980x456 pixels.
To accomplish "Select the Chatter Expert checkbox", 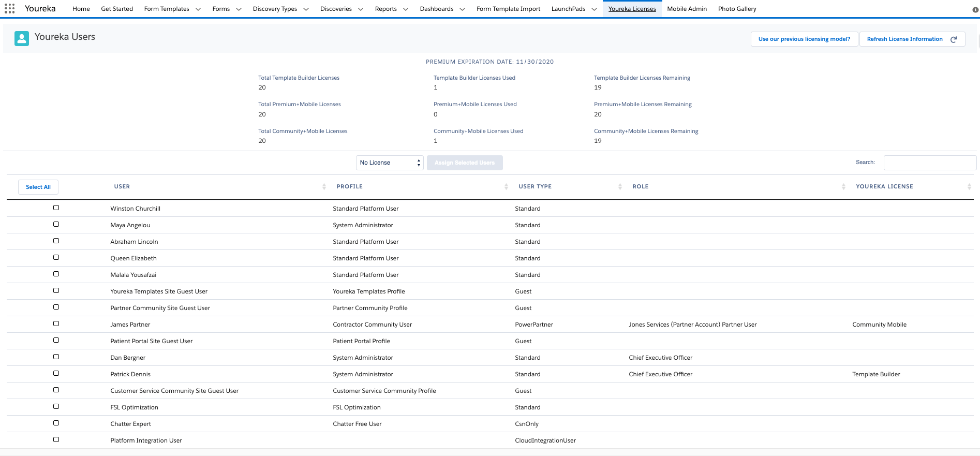I will coord(56,423).
